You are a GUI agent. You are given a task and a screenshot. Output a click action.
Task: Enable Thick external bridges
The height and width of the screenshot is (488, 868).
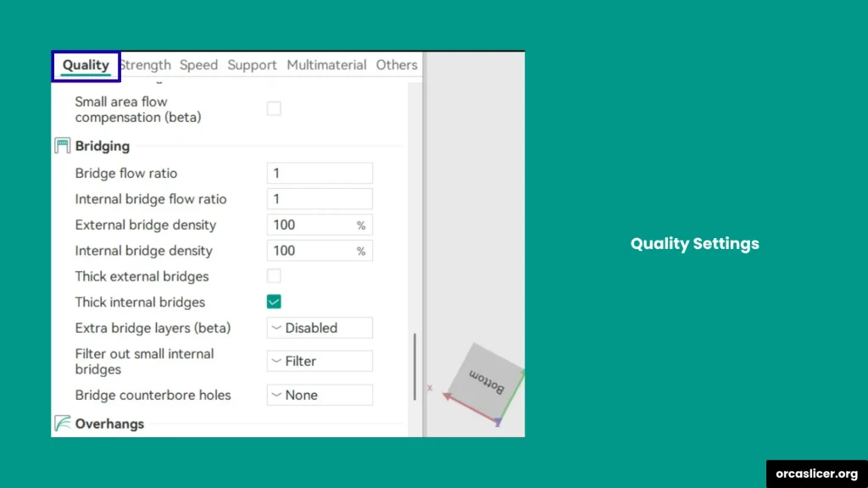274,275
